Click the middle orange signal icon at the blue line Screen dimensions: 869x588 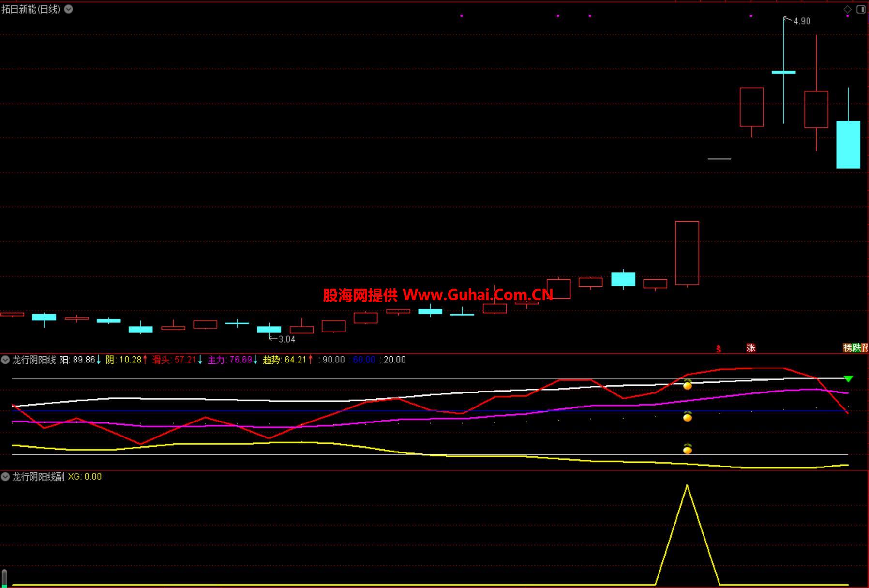pos(687,416)
